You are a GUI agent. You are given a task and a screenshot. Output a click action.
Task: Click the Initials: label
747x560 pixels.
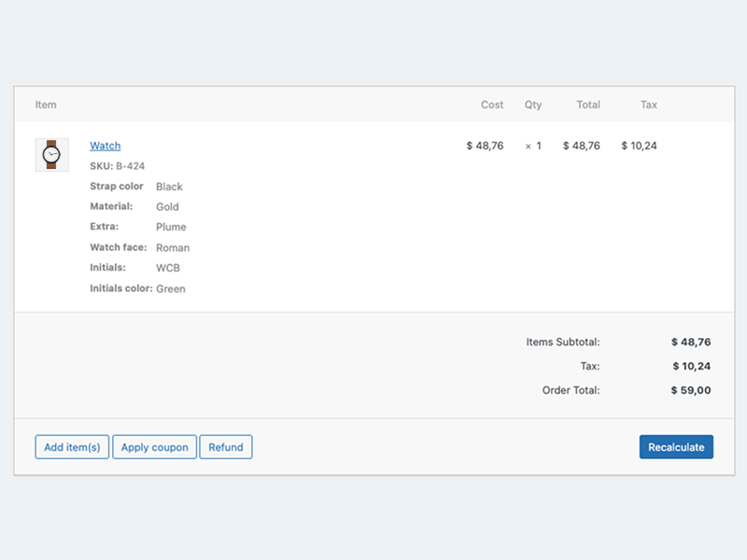(x=107, y=268)
